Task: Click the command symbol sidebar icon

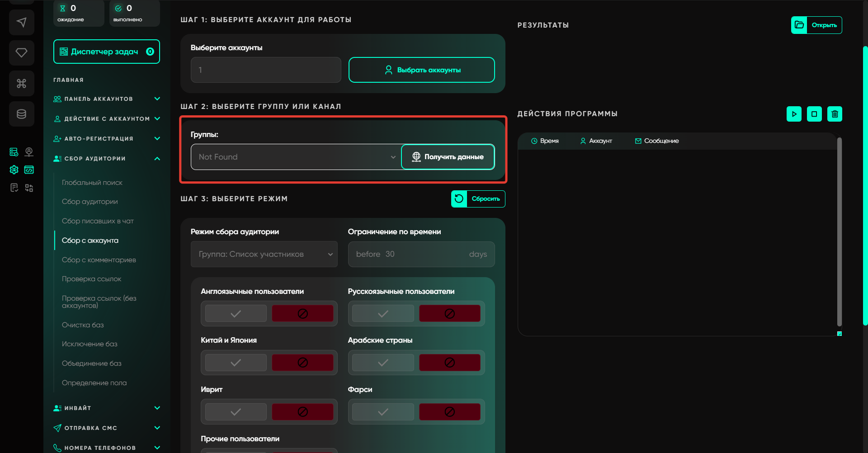Action: (21, 84)
